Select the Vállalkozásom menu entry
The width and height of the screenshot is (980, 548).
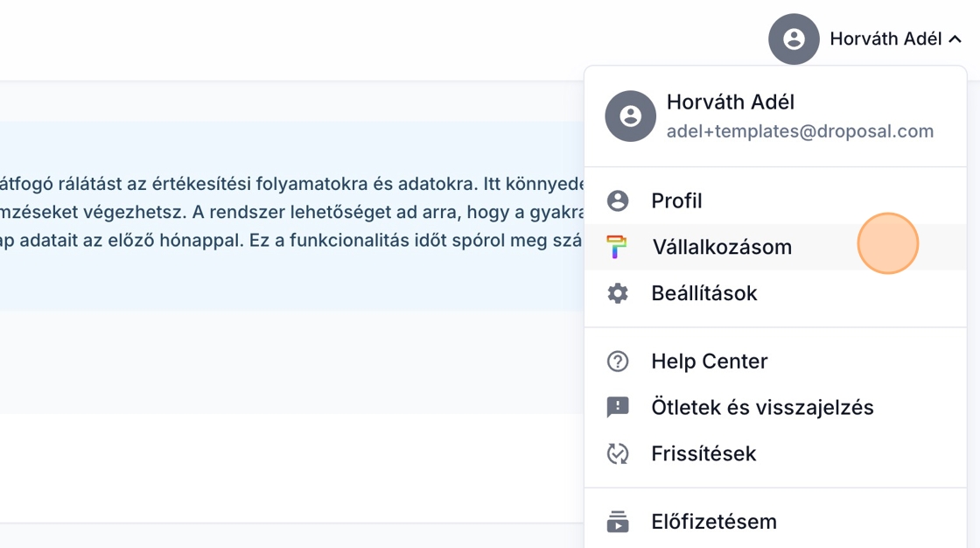pyautogui.click(x=722, y=248)
